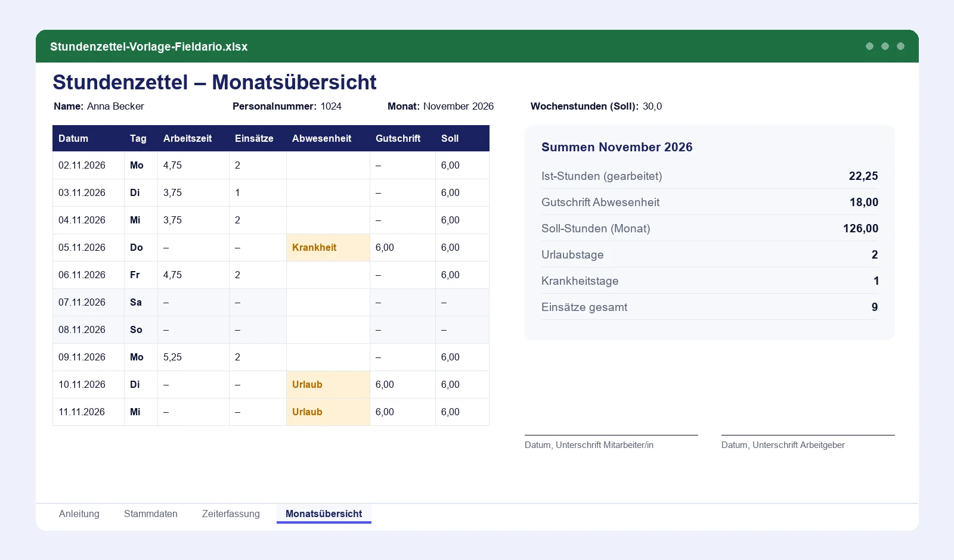Click the Einsätze gesamt summary label
This screenshot has height=560, width=954.
(584, 307)
